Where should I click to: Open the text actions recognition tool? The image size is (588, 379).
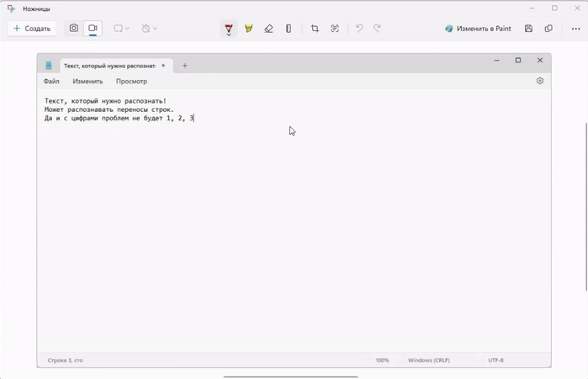click(335, 29)
